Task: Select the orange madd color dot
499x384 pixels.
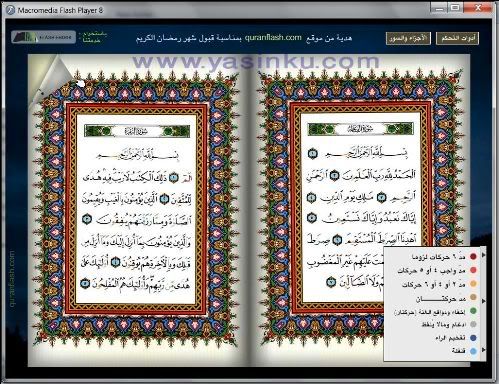Action: [473, 284]
